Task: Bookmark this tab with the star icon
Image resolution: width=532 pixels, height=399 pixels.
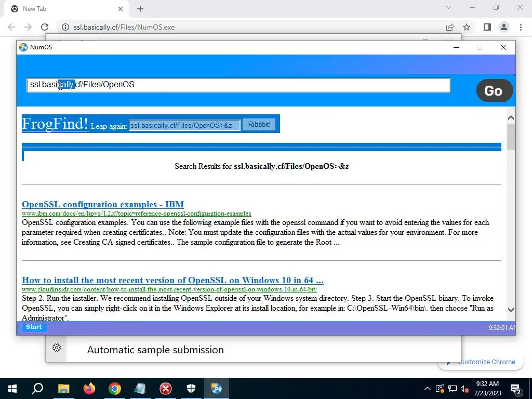Action: click(467, 27)
